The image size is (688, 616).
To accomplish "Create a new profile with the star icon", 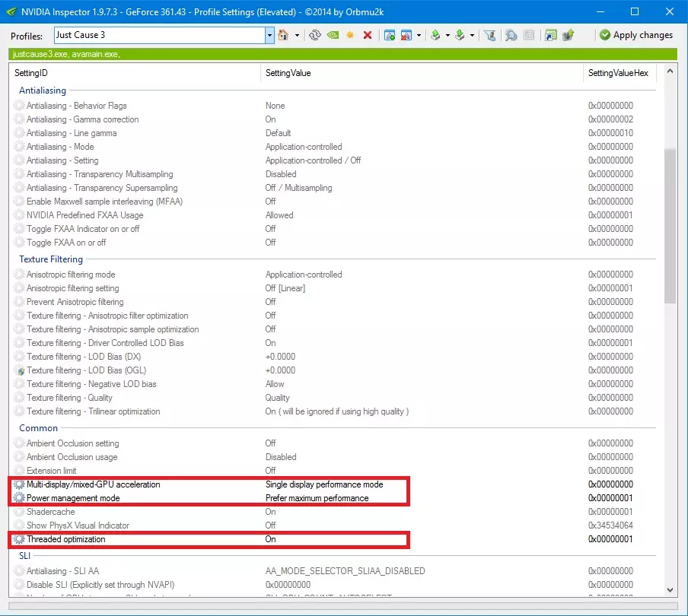I will [350, 35].
